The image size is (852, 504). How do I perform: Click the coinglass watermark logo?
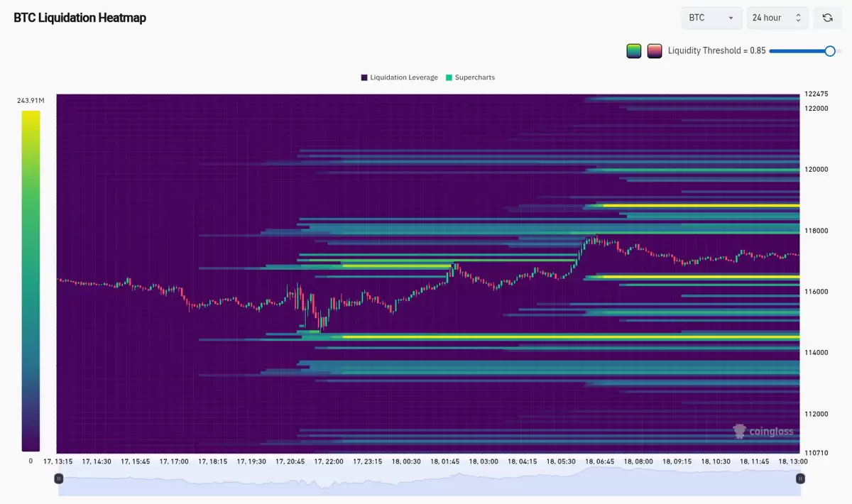pyautogui.click(x=764, y=431)
